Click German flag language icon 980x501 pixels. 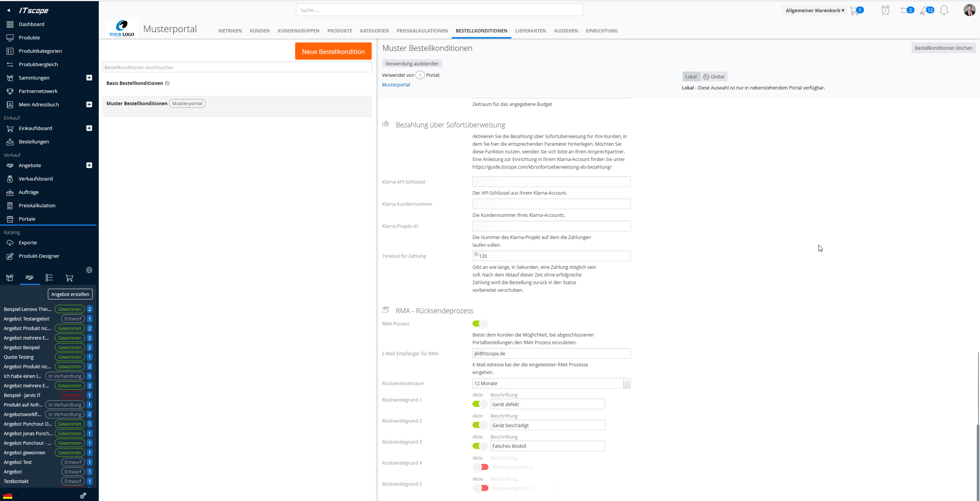(8, 496)
